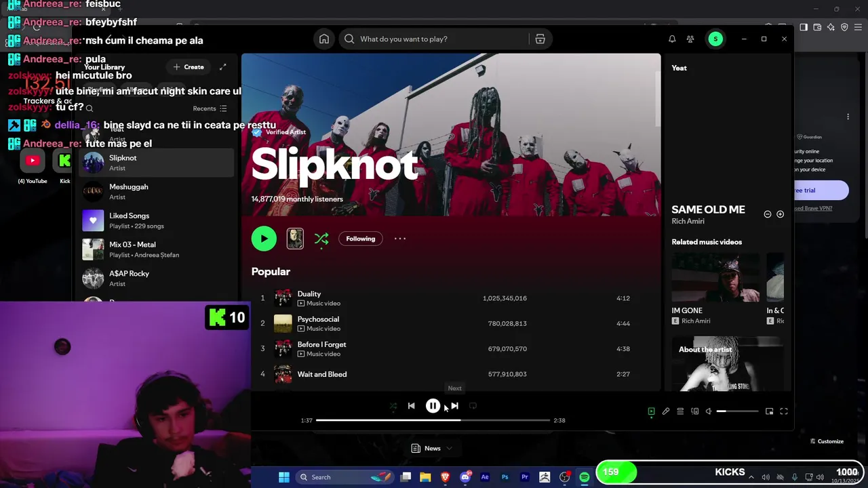
Task: Open Connect to a device icon
Action: [x=694, y=411]
